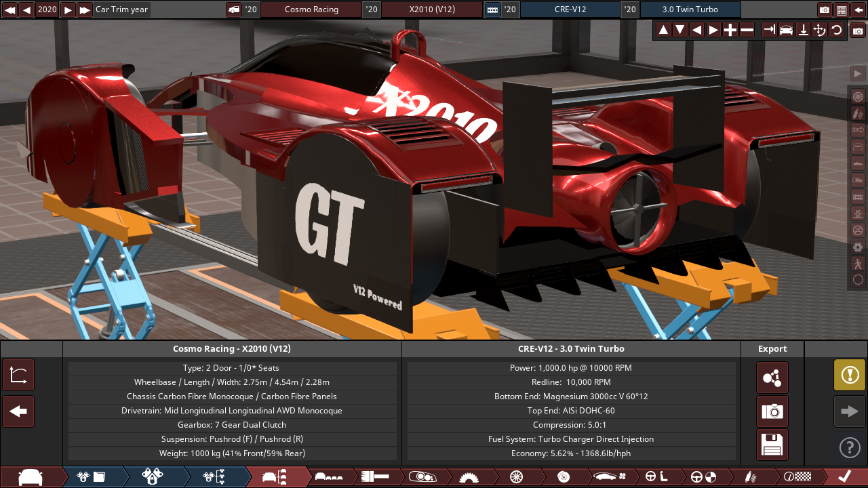Open the aerodynamics tab with car and fan
Viewport: 868px width, 488px height.
click(x=610, y=476)
